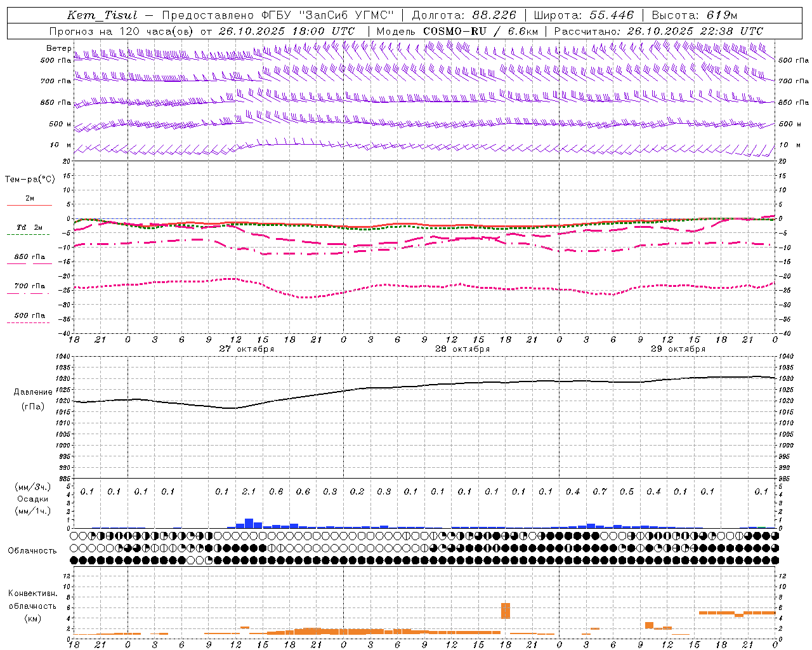Click the (мм/1ч.) precipitation unit label
The height and width of the screenshot is (650, 812).
(x=33, y=511)
